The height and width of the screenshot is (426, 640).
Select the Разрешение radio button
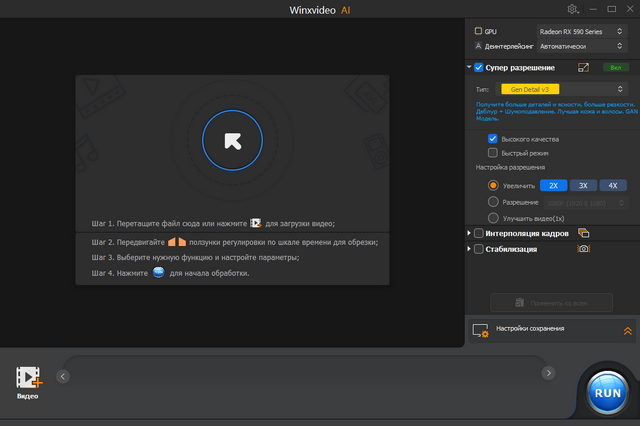tap(493, 202)
